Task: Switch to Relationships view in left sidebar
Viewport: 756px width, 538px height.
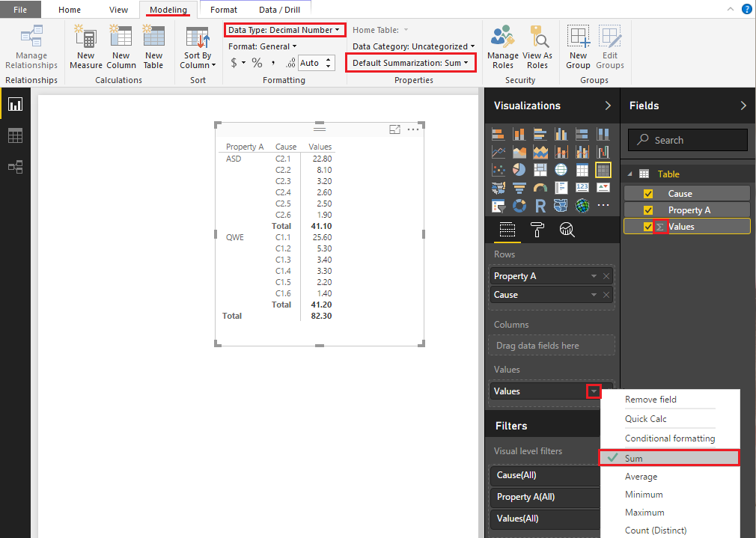Action: [x=16, y=168]
